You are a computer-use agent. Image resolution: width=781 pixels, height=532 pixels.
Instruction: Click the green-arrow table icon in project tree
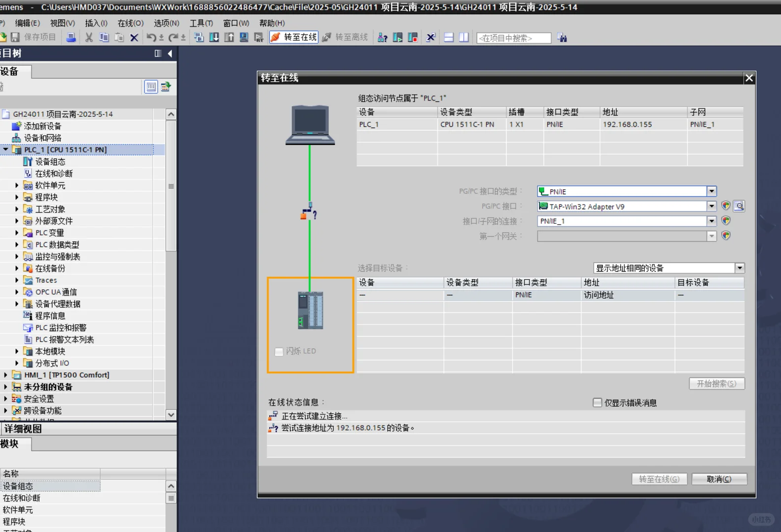tap(166, 87)
